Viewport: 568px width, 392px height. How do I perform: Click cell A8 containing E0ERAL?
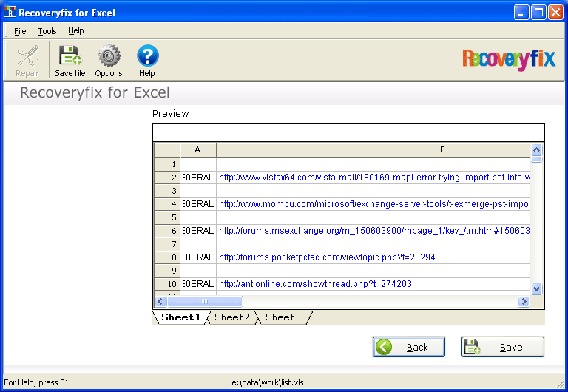[x=198, y=257]
